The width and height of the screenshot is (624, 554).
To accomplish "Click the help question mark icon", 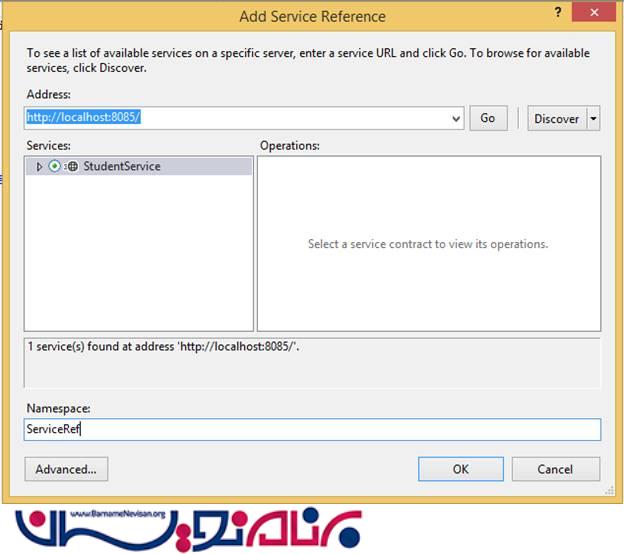I will [558, 12].
